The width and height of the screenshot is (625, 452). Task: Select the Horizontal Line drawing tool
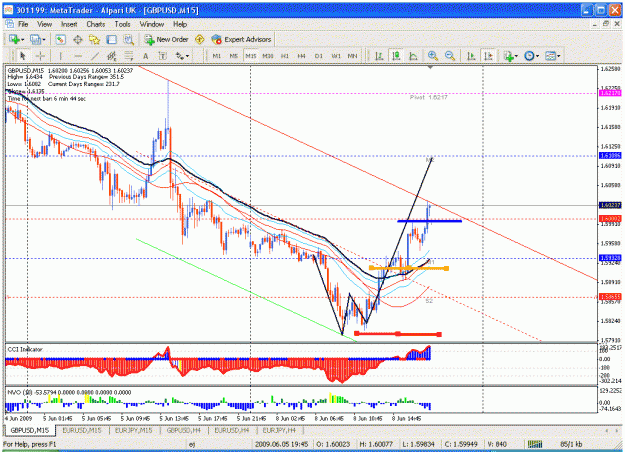pyautogui.click(x=78, y=56)
